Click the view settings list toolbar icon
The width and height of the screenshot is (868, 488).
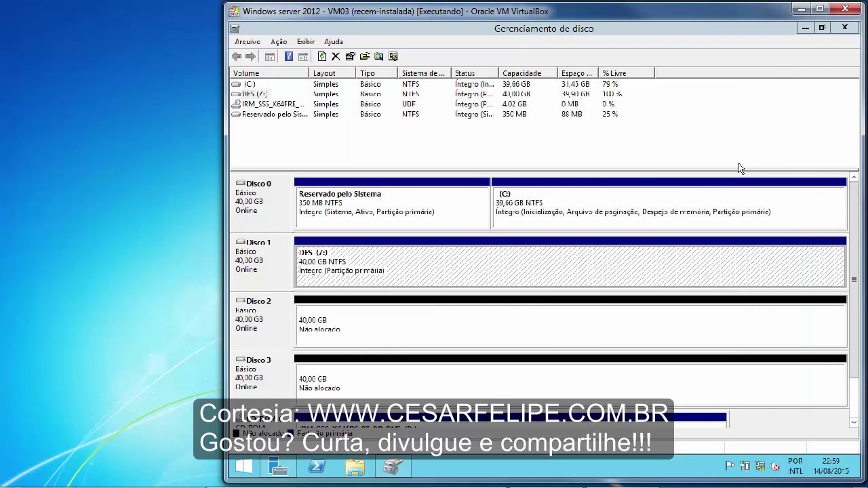coord(393,57)
